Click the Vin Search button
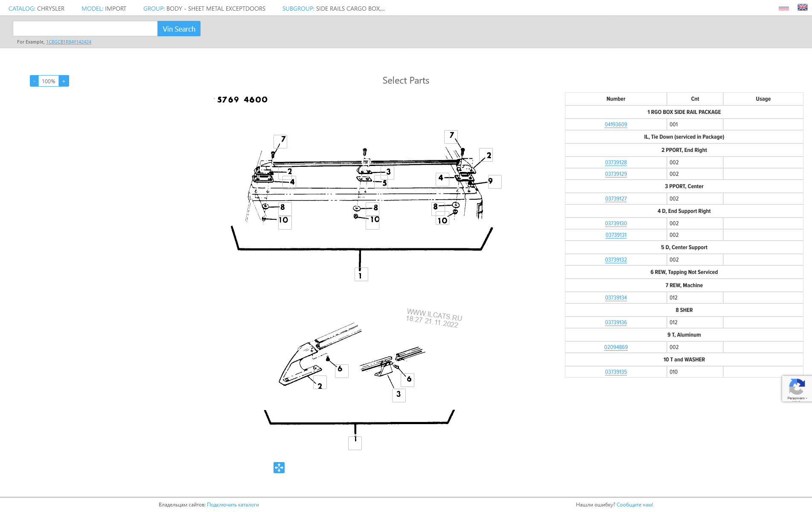This screenshot has height=512, width=812. point(179,29)
